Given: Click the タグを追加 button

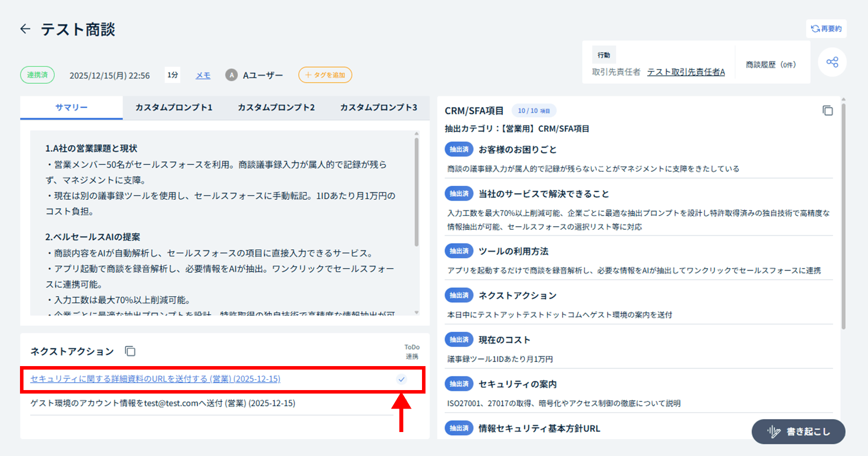Looking at the screenshot, I should tap(325, 75).
